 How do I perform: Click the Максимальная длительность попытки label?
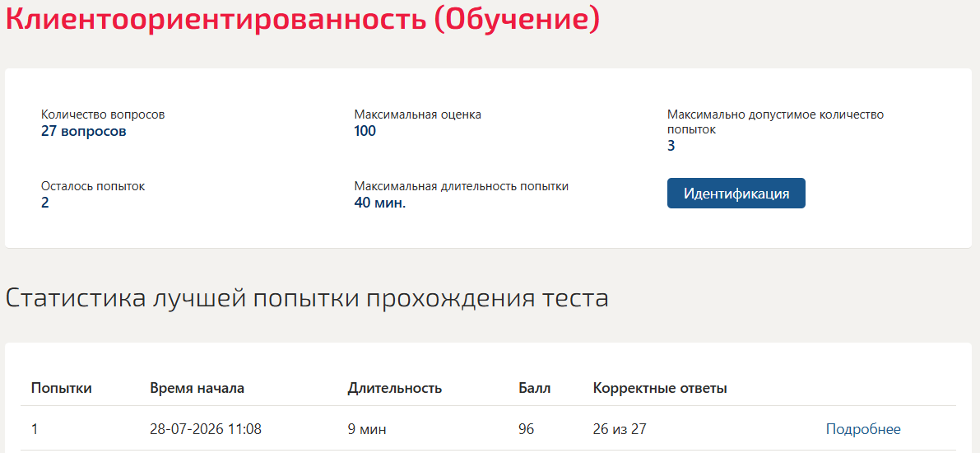pyautogui.click(x=462, y=186)
